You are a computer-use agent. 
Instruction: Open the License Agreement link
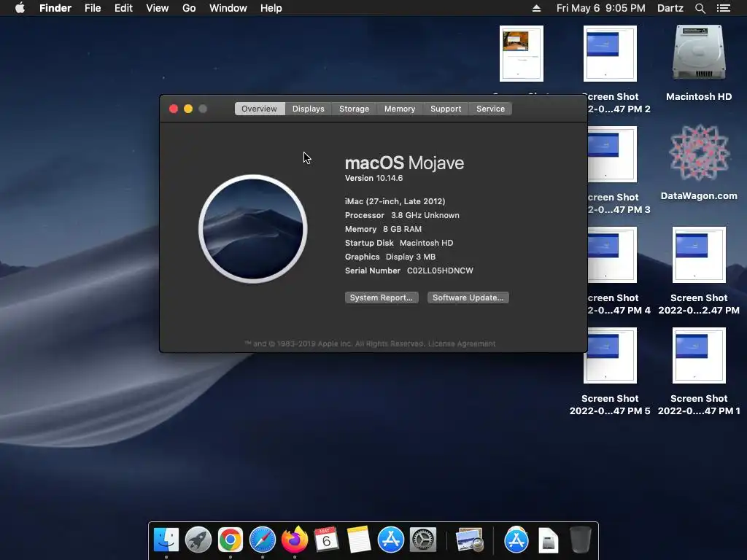(462, 344)
